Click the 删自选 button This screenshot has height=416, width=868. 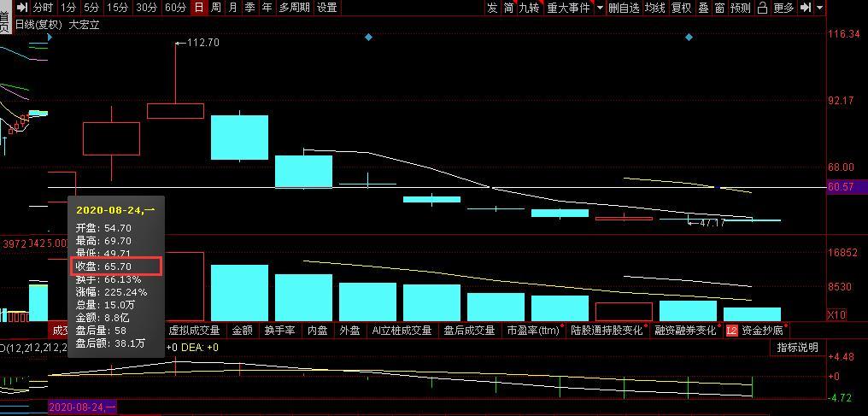pos(624,8)
